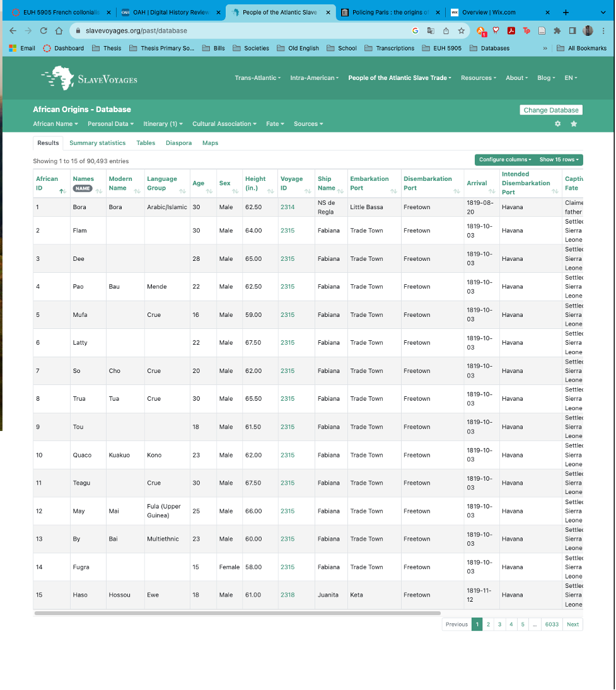
Task: Open the Sources filter dropdown
Action: click(309, 124)
